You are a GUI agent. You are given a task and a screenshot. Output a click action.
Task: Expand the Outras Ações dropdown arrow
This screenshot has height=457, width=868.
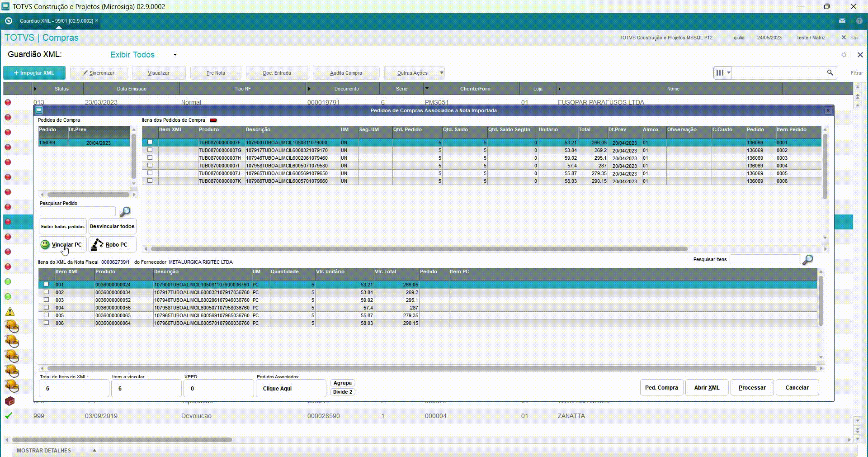click(x=442, y=72)
